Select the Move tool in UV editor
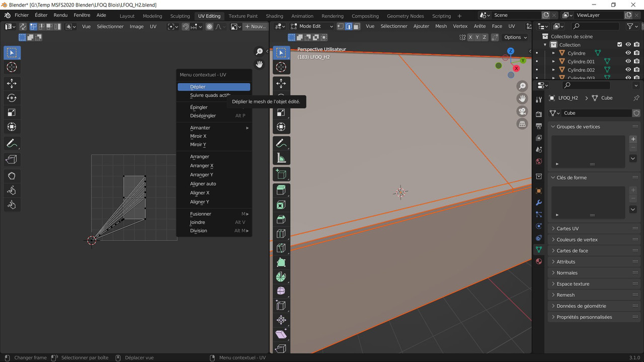This screenshot has height=362, width=644. (12, 83)
